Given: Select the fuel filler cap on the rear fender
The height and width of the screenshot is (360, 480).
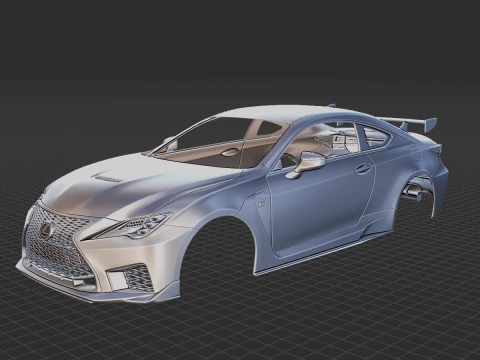Looking at the screenshot, I should tap(416, 154).
